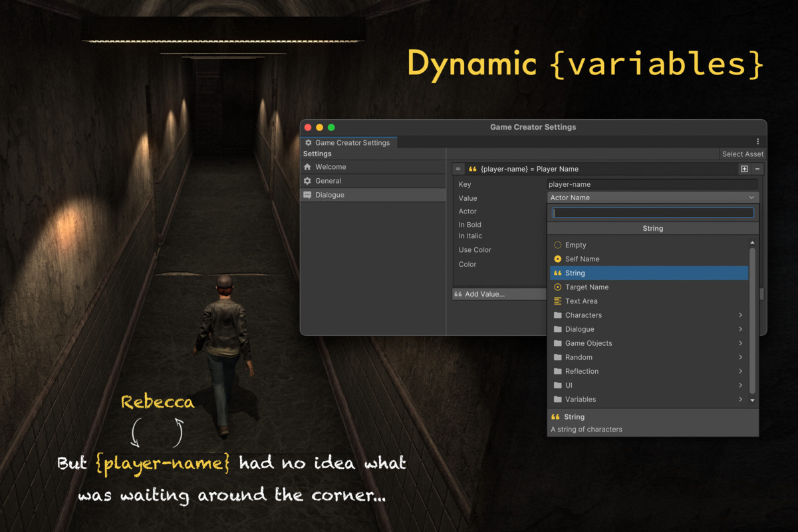Image resolution: width=798 pixels, height=532 pixels.
Task: Open the three-dot menu in the settings window
Action: [757, 142]
